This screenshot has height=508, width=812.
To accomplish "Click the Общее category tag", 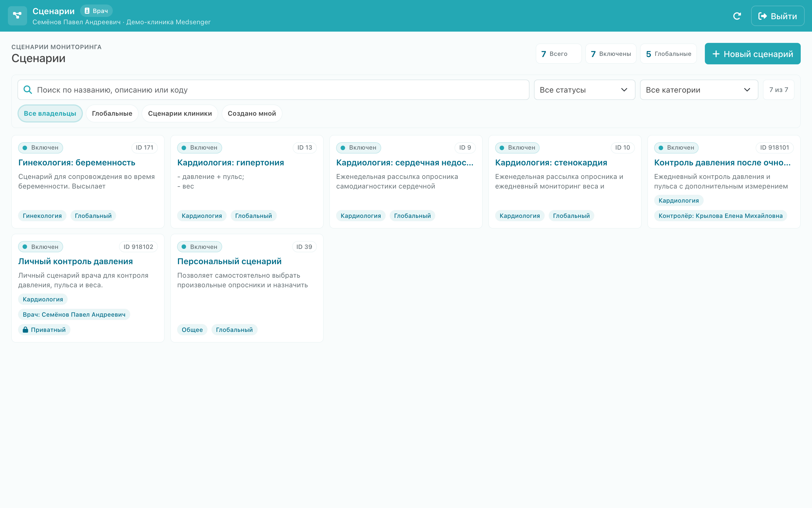I will [192, 330].
